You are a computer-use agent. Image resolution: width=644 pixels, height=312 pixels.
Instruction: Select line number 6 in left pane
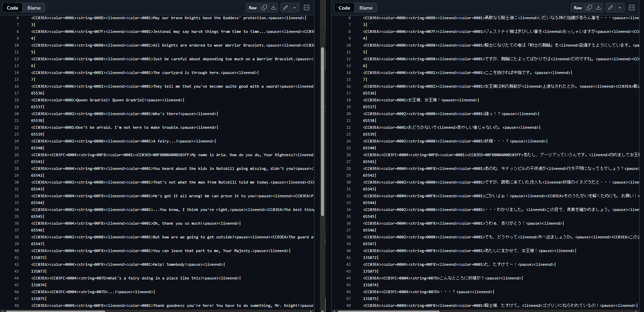click(x=18, y=18)
